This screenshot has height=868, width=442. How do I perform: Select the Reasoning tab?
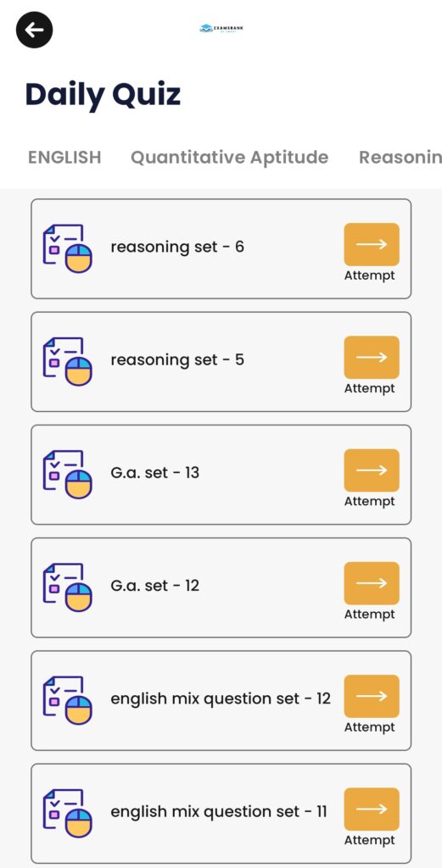[x=400, y=158]
